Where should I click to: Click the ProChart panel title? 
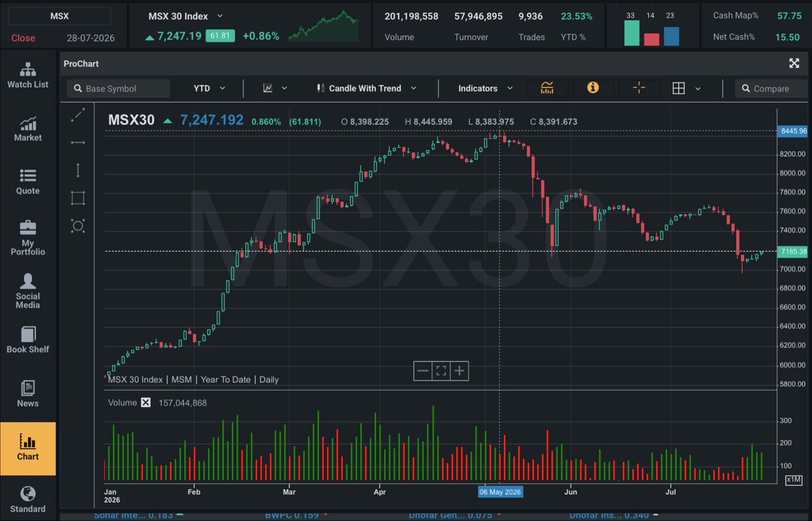pyautogui.click(x=81, y=64)
